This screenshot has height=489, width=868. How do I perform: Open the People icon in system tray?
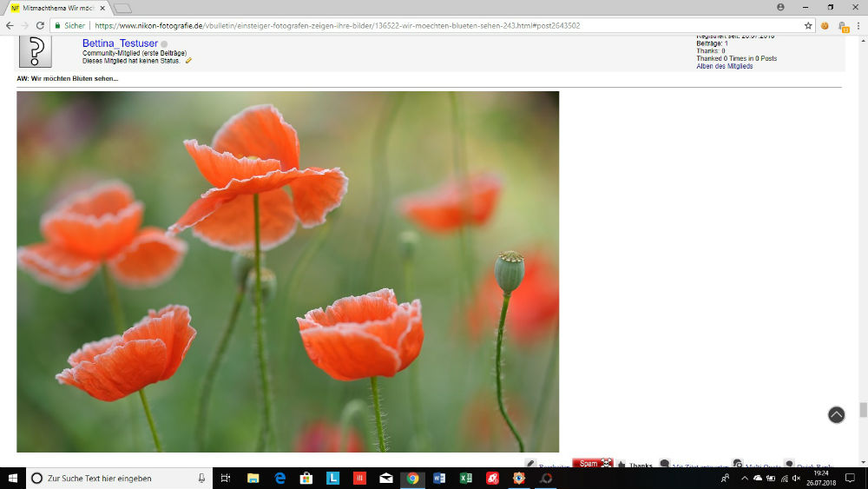pos(725,478)
